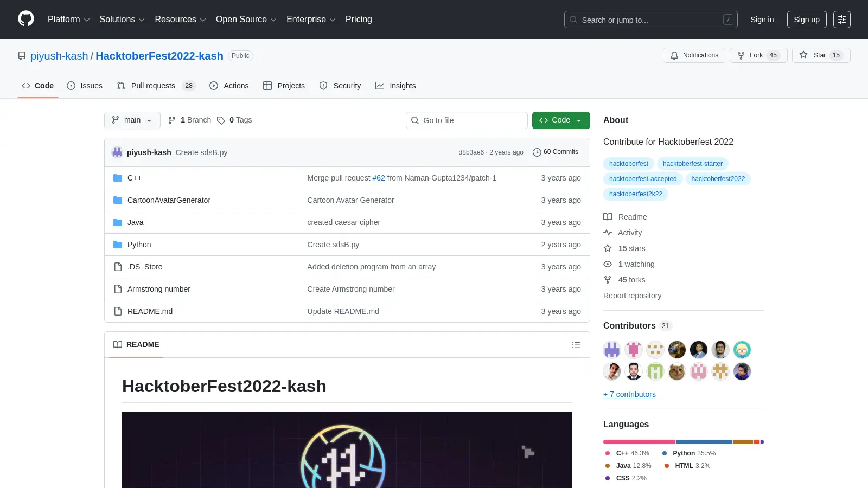Switch to the Actions tab
This screenshot has height=488, width=868.
point(229,86)
